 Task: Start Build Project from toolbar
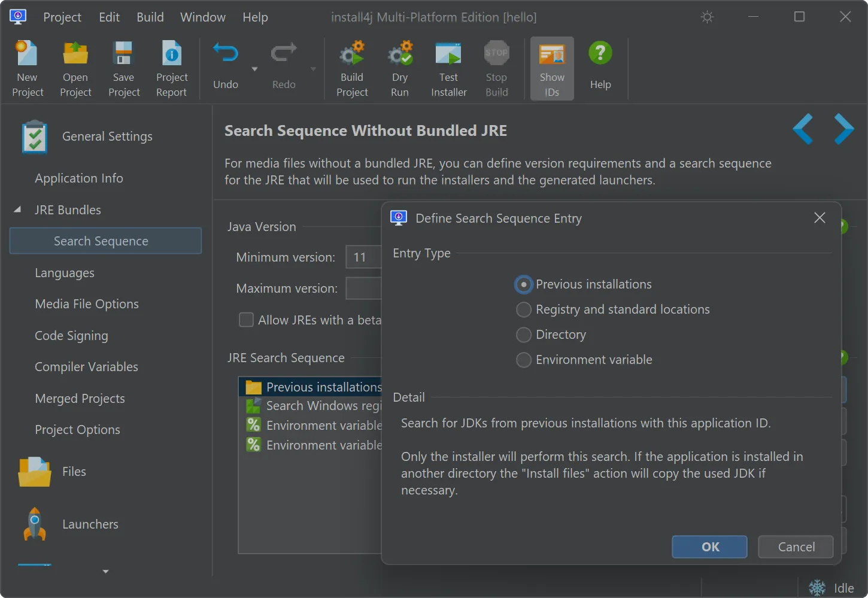352,68
